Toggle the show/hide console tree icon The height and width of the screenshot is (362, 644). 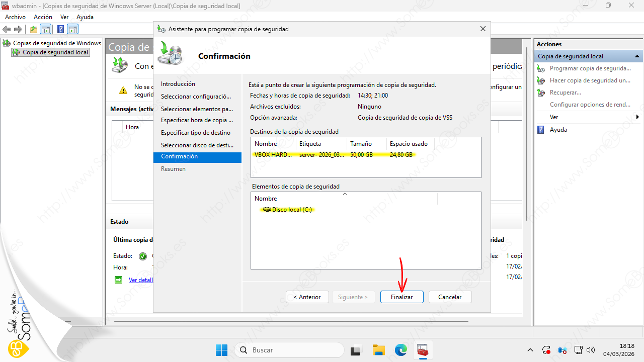coord(46,29)
